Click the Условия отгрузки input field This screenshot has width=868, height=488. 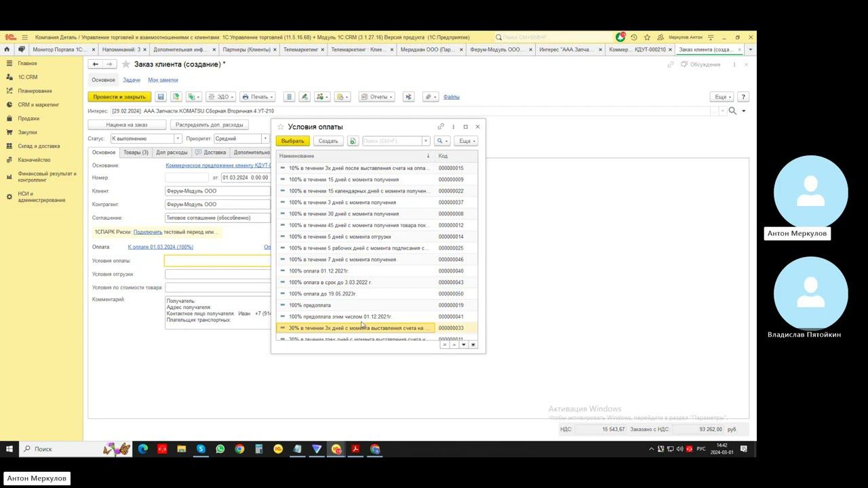coord(218,274)
